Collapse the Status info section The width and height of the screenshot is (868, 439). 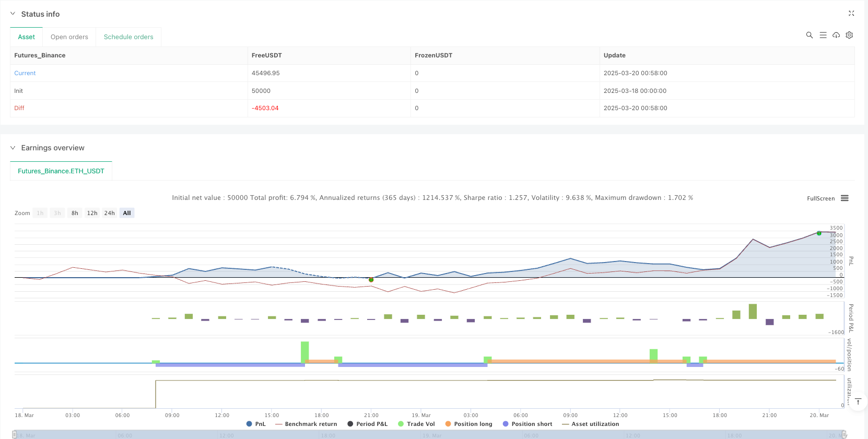pyautogui.click(x=13, y=14)
